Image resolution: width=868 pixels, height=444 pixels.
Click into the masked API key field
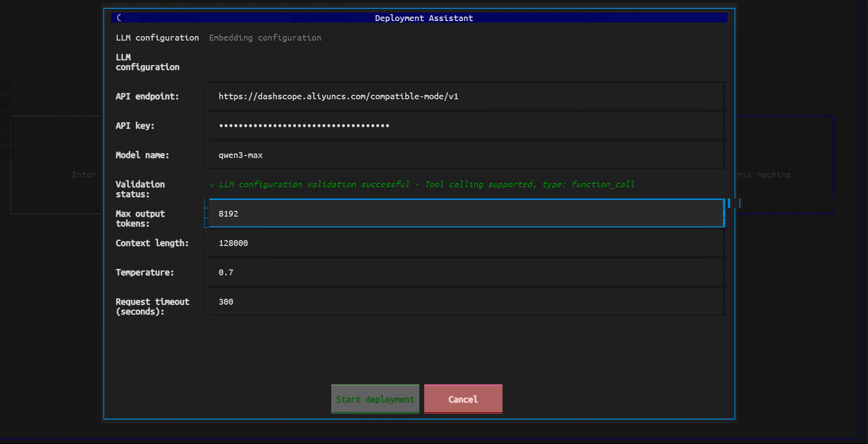click(466, 126)
